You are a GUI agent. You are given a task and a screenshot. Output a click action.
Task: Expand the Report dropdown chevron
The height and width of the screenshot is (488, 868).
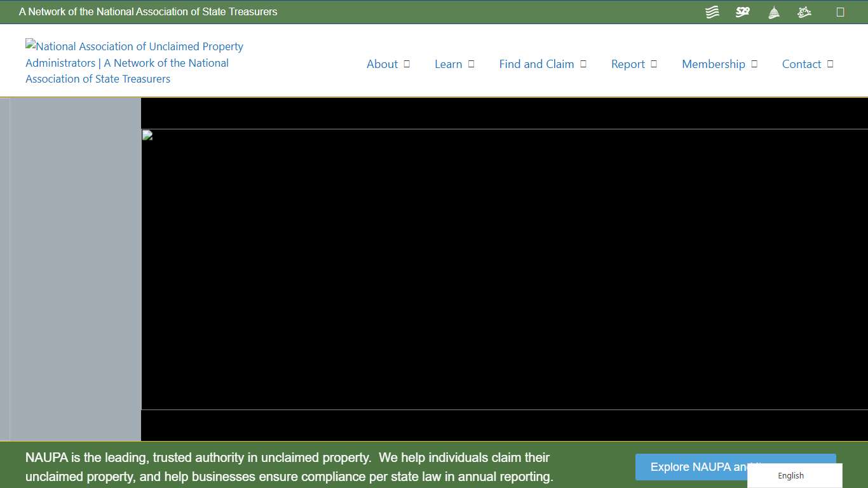click(x=653, y=64)
